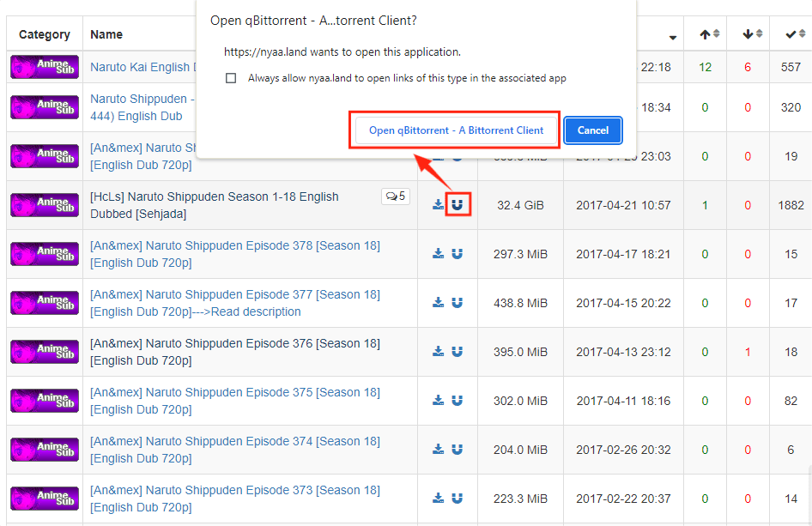
Task: Download torrent file for Episode 378
Action: coord(439,254)
